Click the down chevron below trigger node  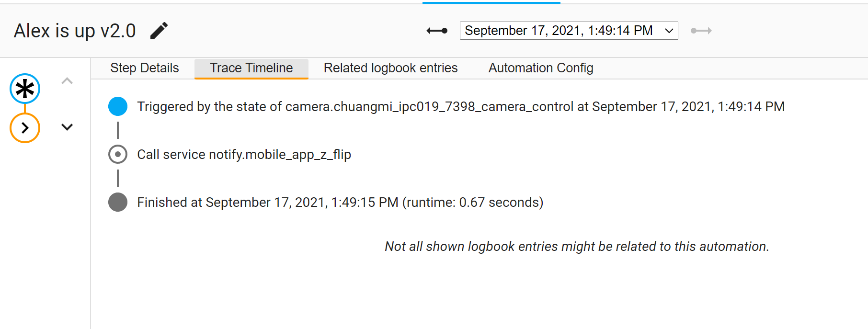click(x=67, y=127)
